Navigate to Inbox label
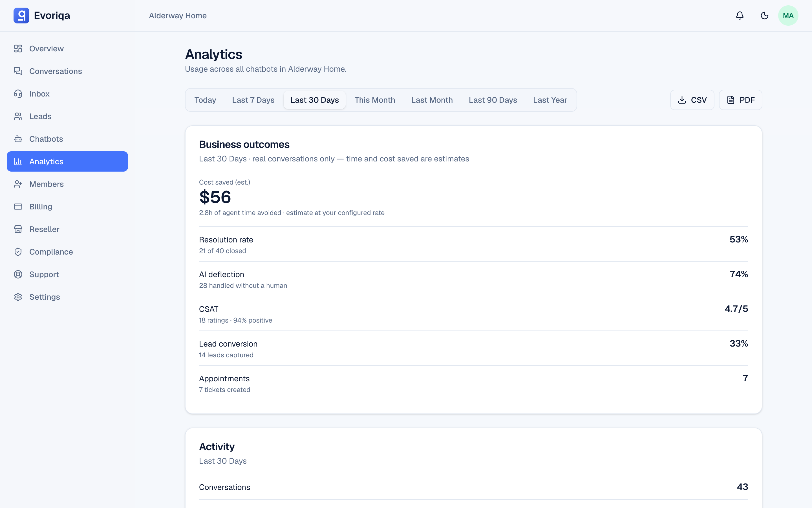The image size is (812, 508). click(x=39, y=94)
